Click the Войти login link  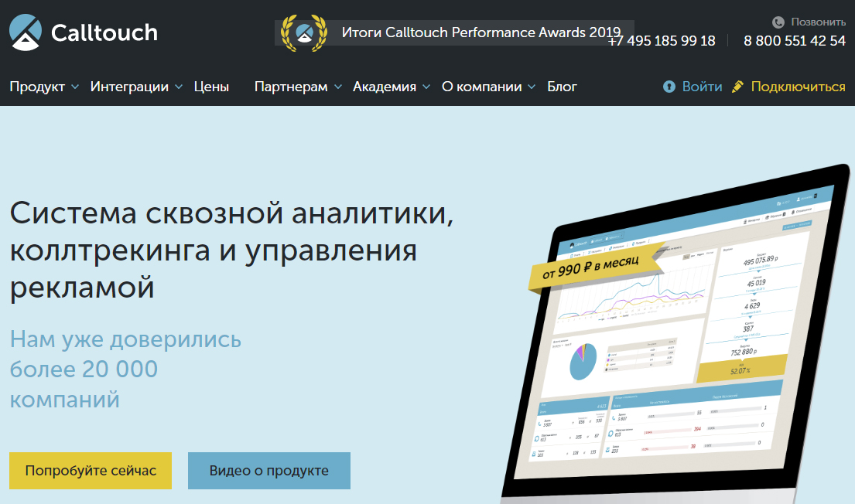pos(702,87)
